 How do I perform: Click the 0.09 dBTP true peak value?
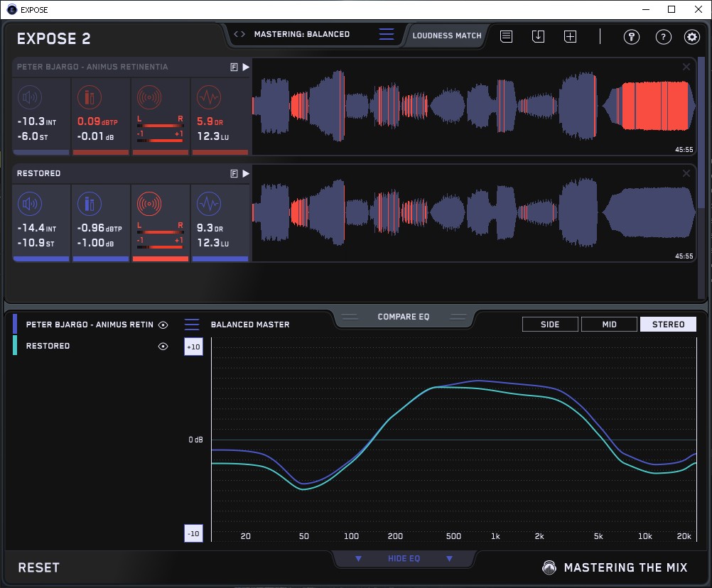[97, 121]
